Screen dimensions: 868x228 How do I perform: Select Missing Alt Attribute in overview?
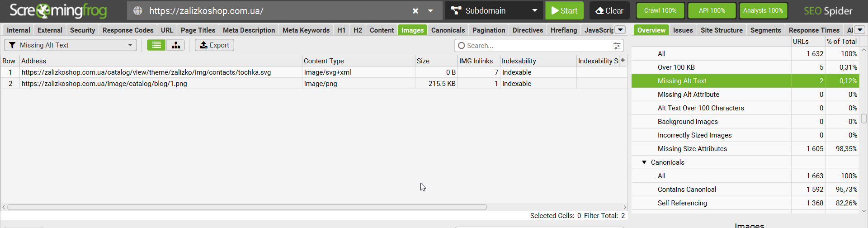(745, 95)
